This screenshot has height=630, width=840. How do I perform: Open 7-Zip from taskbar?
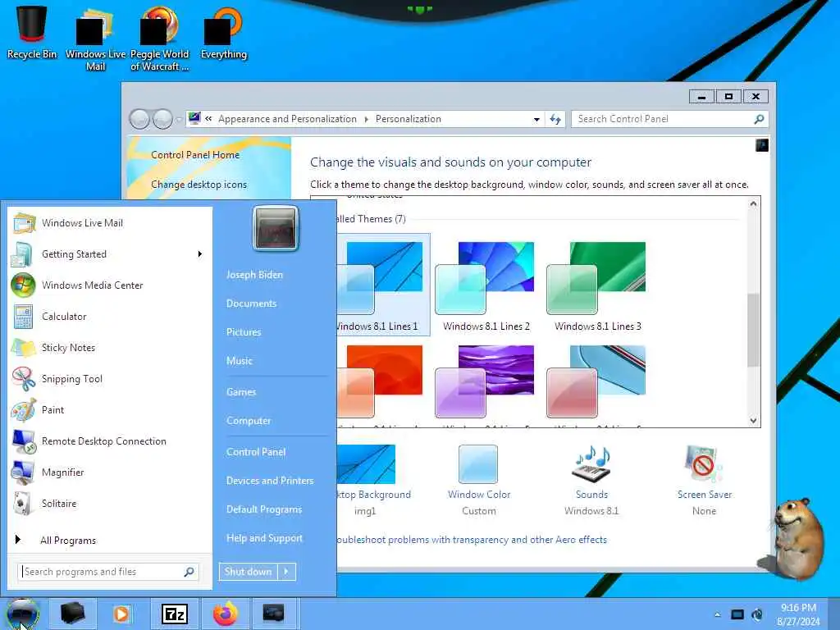point(175,614)
